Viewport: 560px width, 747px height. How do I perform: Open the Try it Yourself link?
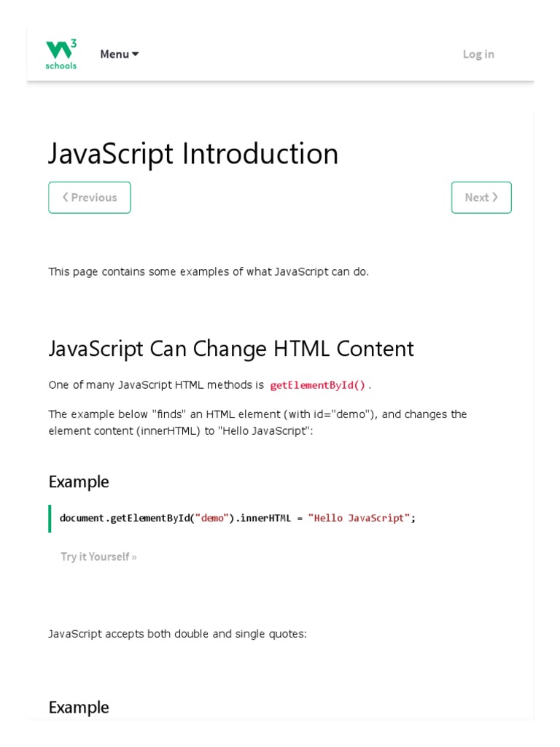[98, 557]
